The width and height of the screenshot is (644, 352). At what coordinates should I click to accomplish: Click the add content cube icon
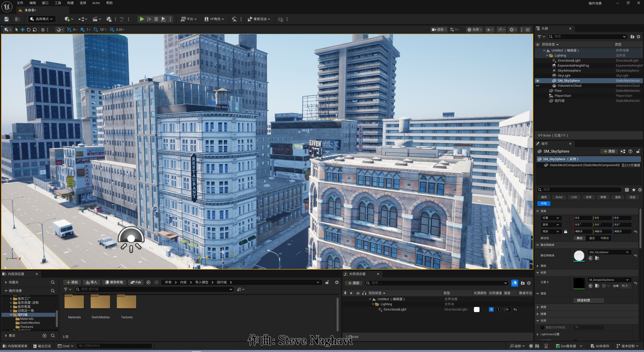tap(67, 19)
